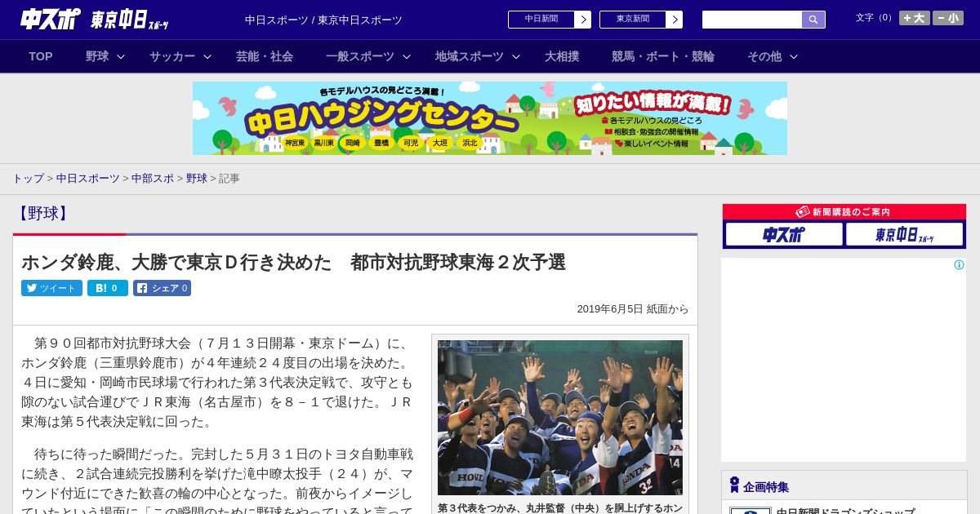980x514 pixels.
Task: Click the ad info icon
Action: (959, 265)
